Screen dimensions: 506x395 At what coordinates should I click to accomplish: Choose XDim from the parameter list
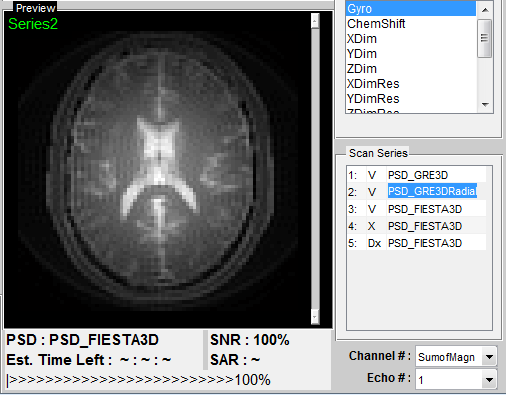[411, 39]
